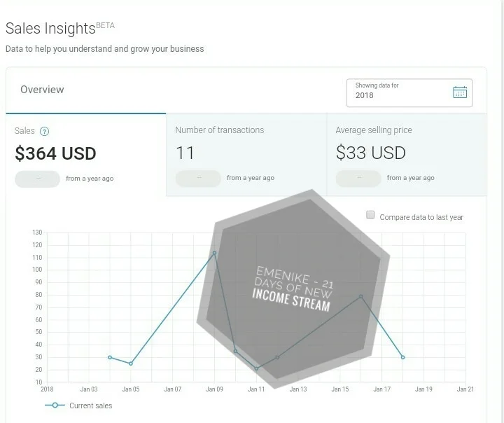Click the transactions year-ago change pill
This screenshot has width=504, height=423.
[198, 178]
